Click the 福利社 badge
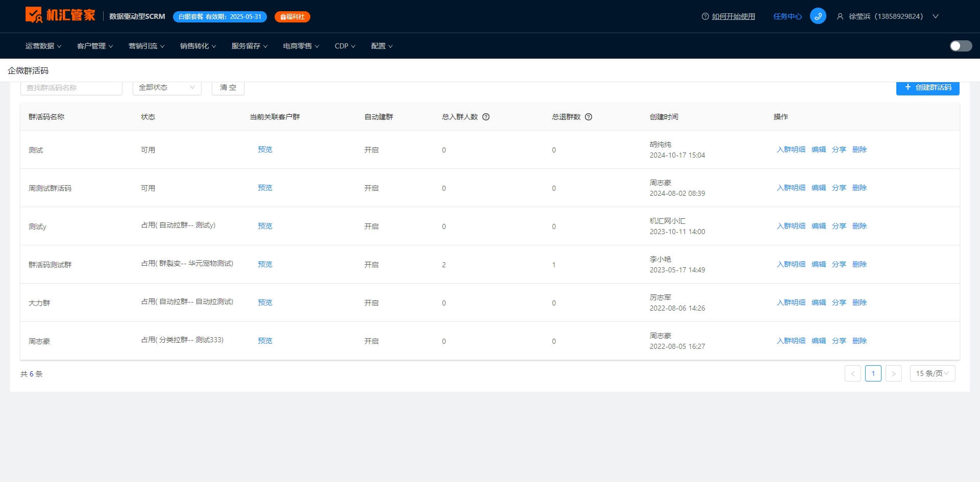The image size is (980, 482). (x=292, y=17)
